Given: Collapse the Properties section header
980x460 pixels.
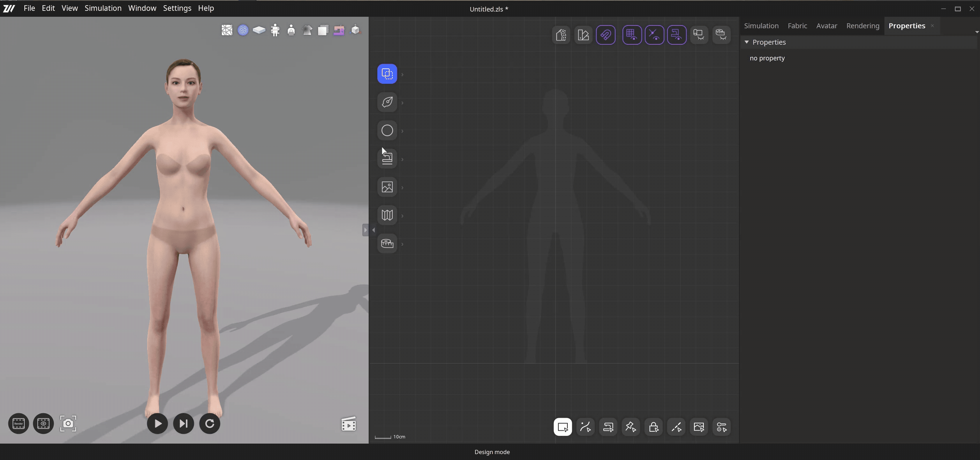Looking at the screenshot, I should point(747,42).
